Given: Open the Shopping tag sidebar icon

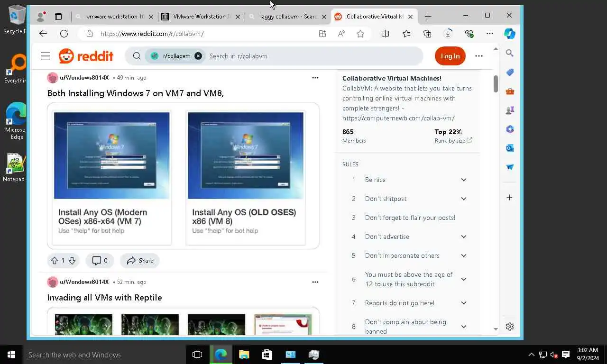Looking at the screenshot, I should pos(510,72).
